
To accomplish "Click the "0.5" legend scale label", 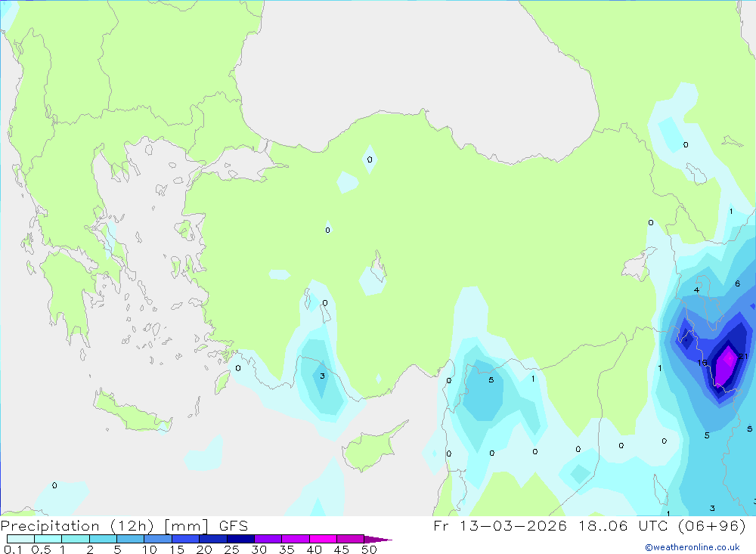I will [x=41, y=549].
